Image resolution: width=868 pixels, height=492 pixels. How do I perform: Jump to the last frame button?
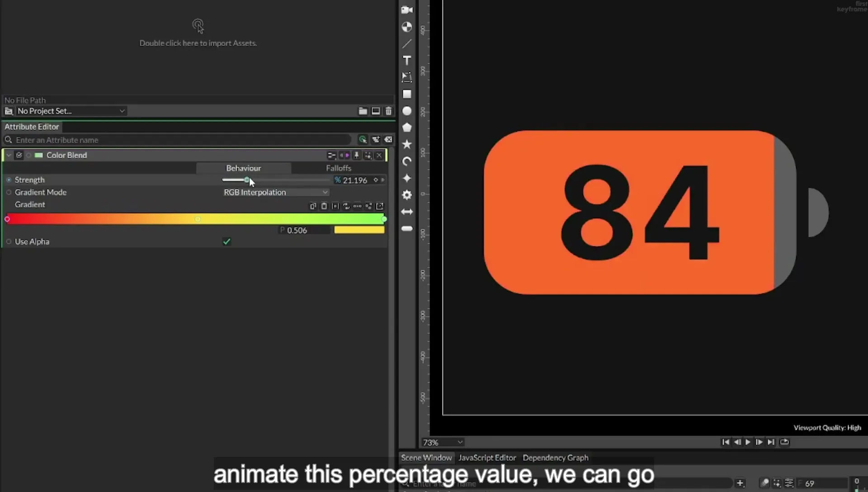pos(771,442)
